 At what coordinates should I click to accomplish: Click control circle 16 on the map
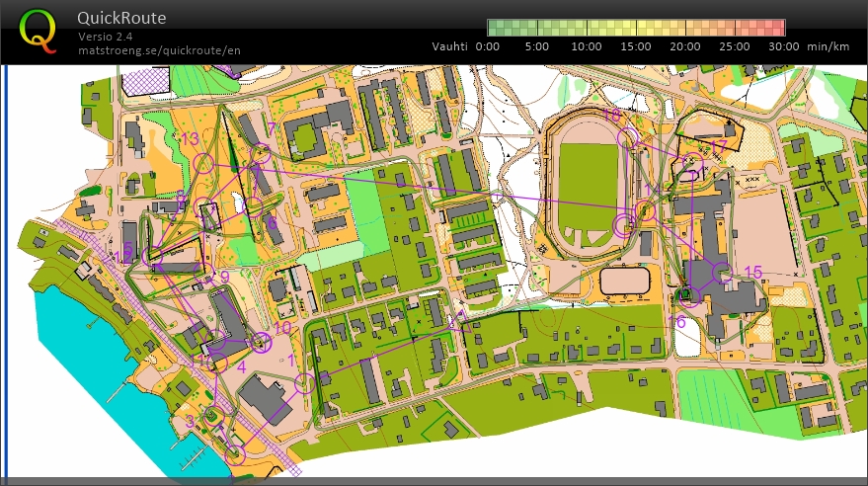(x=689, y=295)
